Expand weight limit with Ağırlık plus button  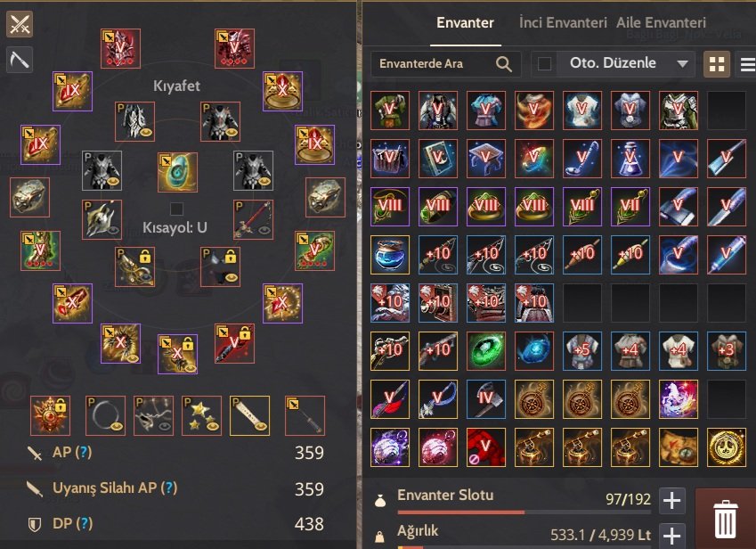tap(671, 536)
